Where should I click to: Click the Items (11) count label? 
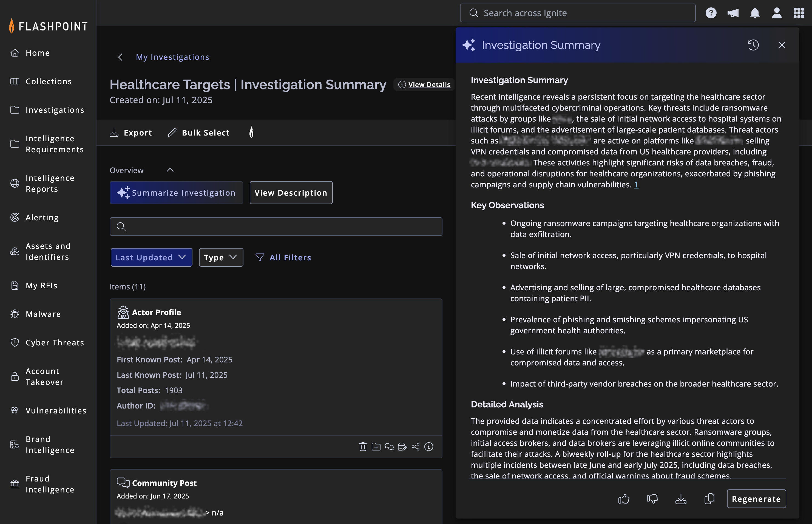point(127,286)
